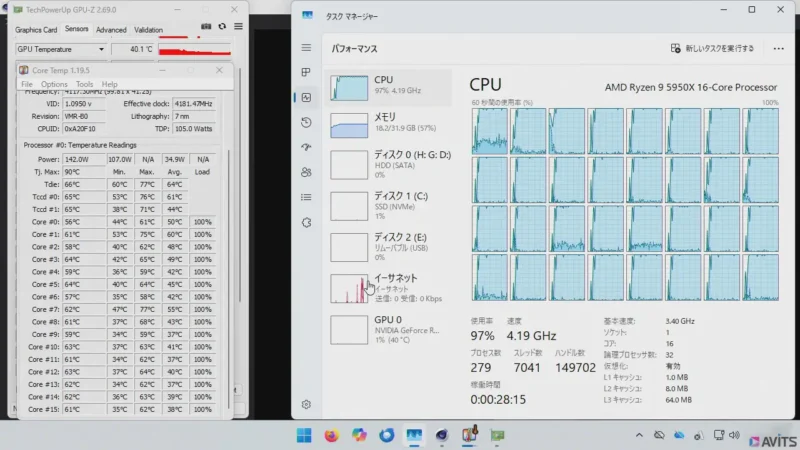800x450 pixels.
Task: Select GPU 0 NVIDIA GeForce panel
Action: point(388,330)
